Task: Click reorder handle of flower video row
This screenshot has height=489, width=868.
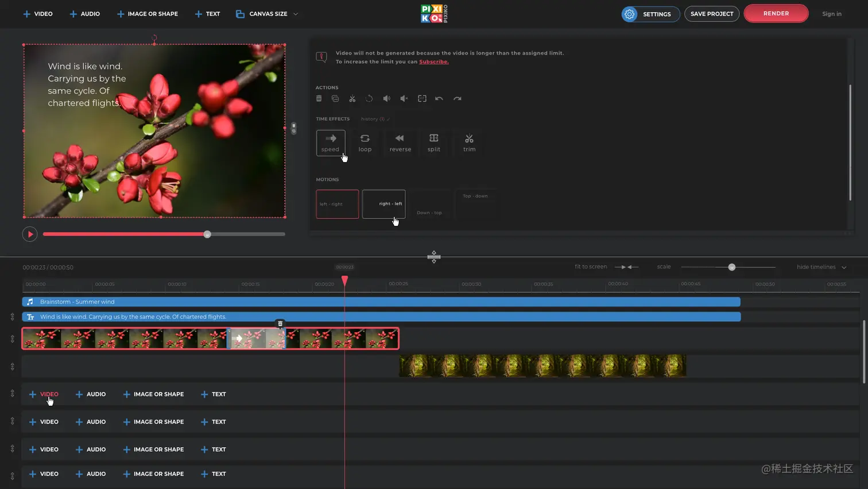Action: (12, 338)
